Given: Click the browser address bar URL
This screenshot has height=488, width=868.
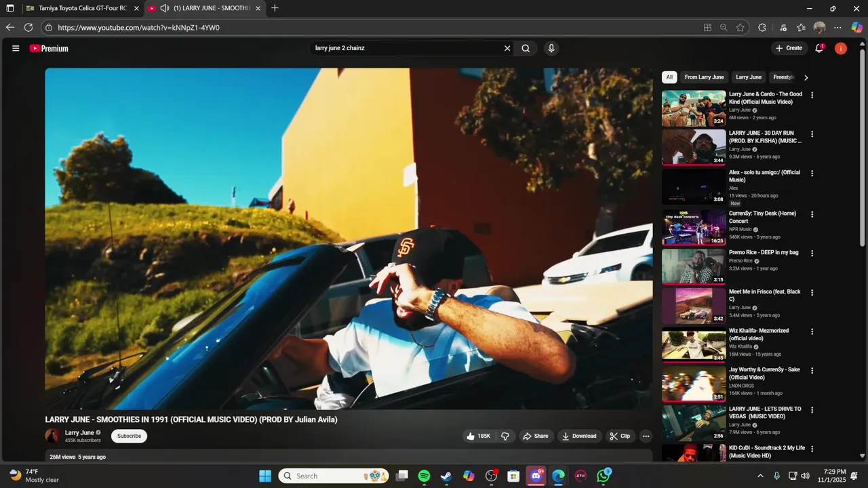Looking at the screenshot, I should coord(138,28).
